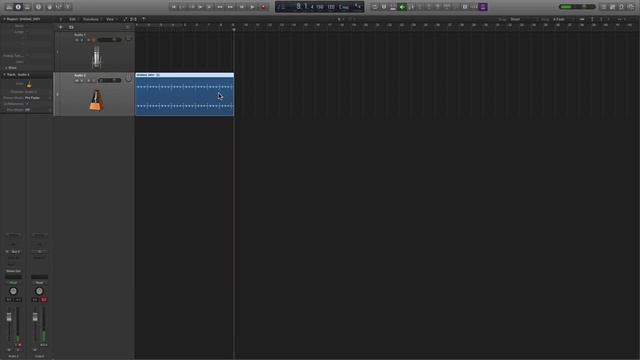This screenshot has width=640, height=360.
Task: Open Smart Controls button
Action: point(50,7)
